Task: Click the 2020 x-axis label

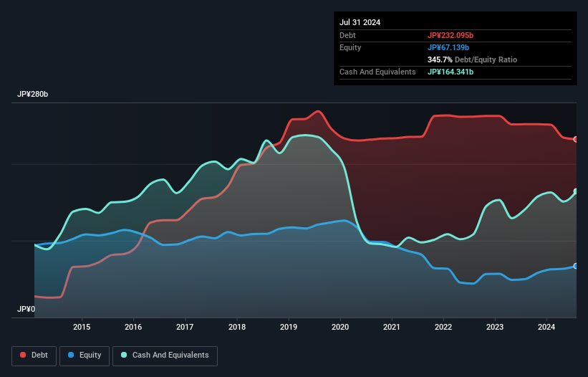Action: [340, 327]
